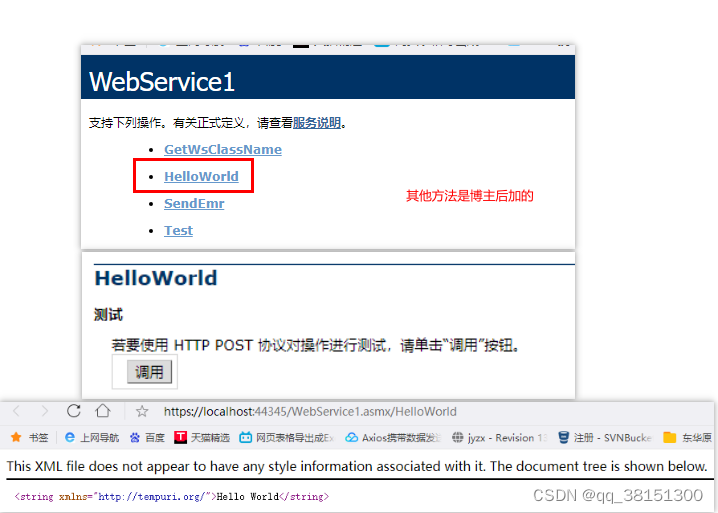The width and height of the screenshot is (718, 513).
Task: Open the 天猫精选 bookmark
Action: coord(202,437)
